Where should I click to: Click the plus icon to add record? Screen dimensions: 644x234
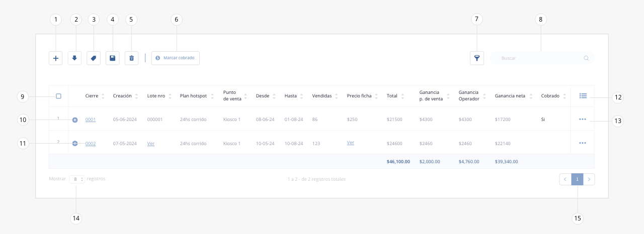click(56, 58)
